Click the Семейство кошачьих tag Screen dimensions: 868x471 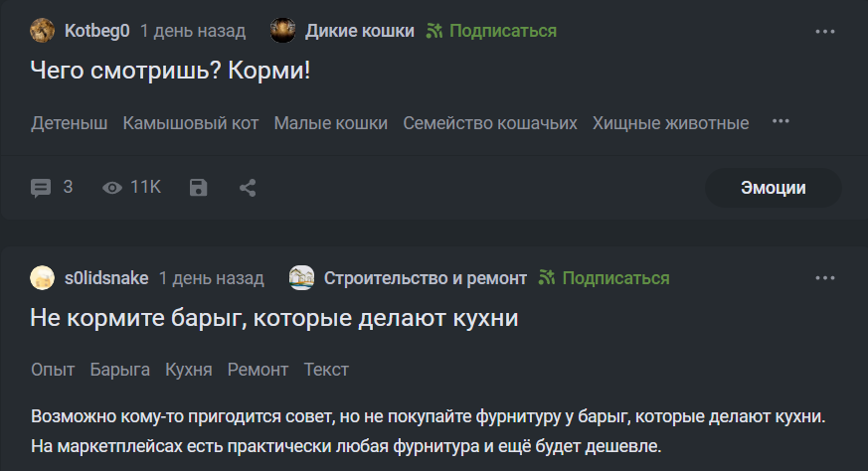click(489, 123)
